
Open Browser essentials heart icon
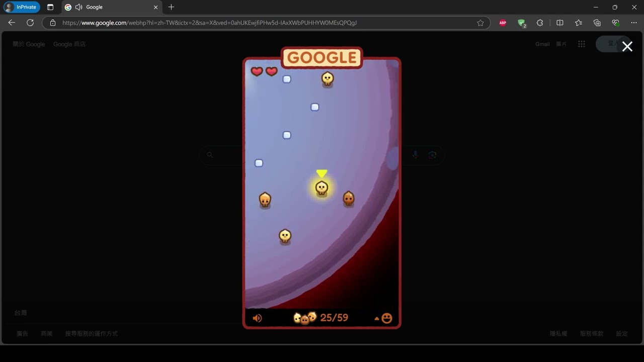point(615,23)
